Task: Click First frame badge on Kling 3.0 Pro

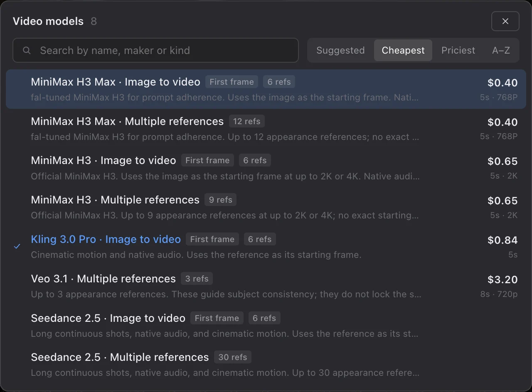Action: click(x=212, y=239)
